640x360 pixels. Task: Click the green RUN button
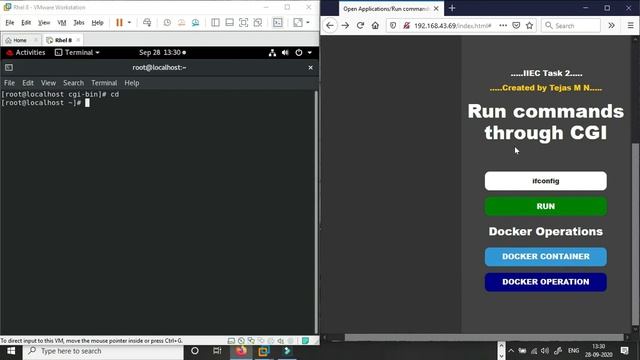(546, 207)
